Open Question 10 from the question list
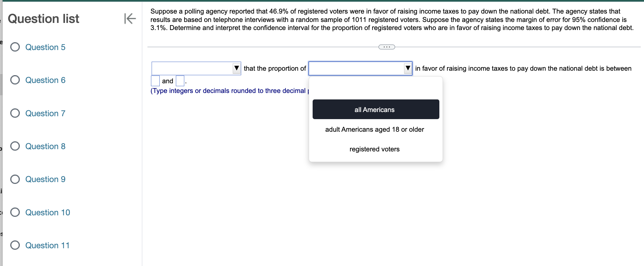Image resolution: width=644 pixels, height=266 pixels. (x=48, y=212)
